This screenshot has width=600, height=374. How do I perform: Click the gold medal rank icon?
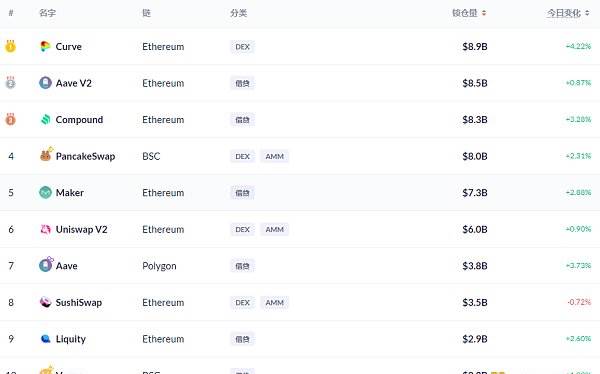pyautogui.click(x=10, y=46)
